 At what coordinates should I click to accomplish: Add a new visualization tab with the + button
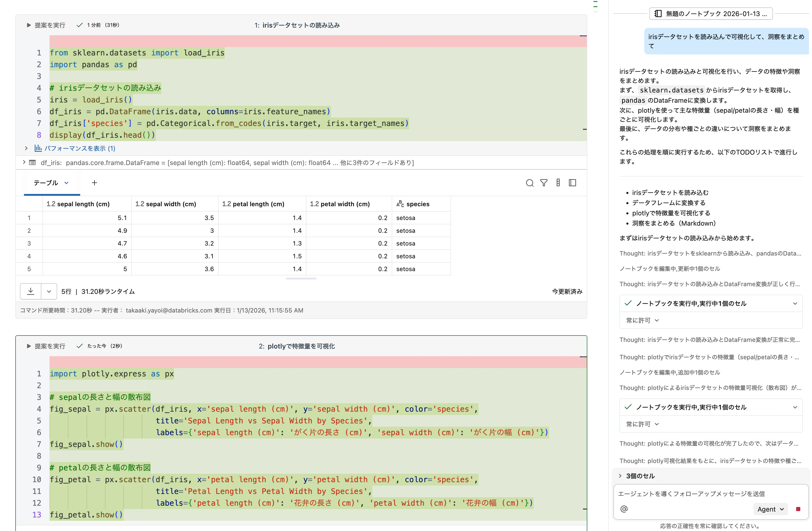[x=94, y=183]
